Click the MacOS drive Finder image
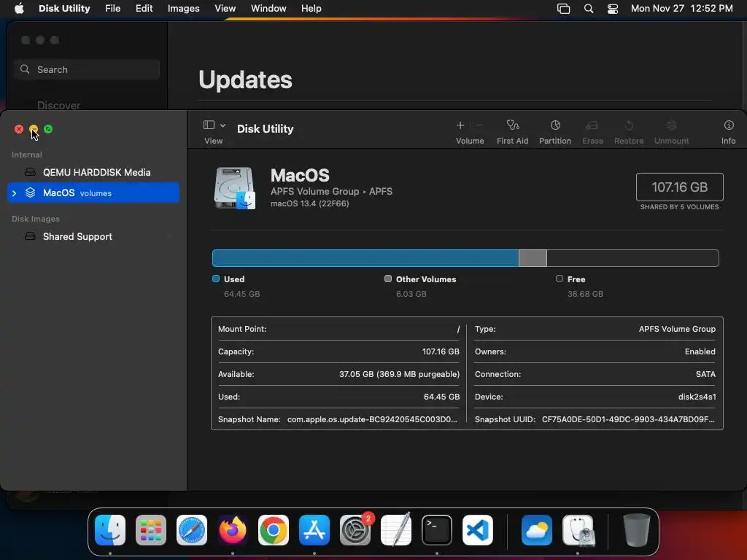This screenshot has height=560, width=747. pos(234,188)
